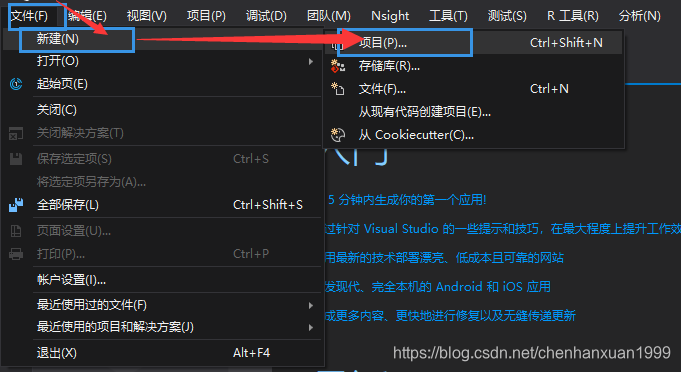Click the Cookiecutter icon

(338, 135)
